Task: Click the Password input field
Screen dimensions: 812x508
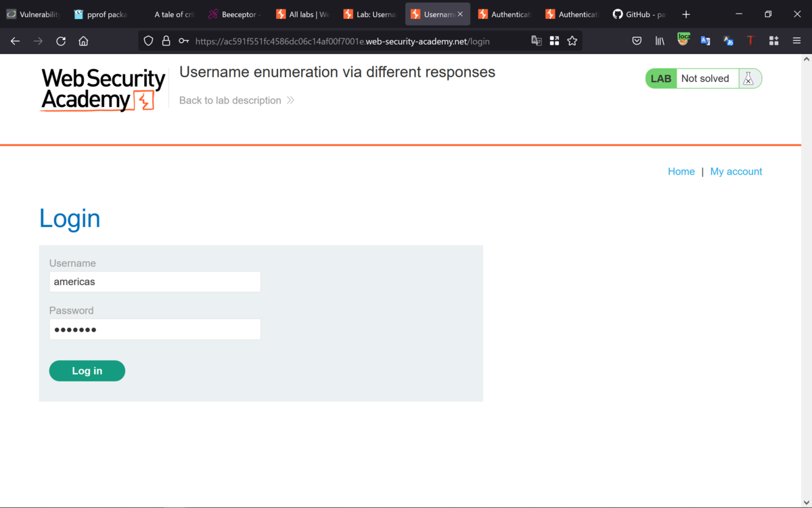Action: point(155,329)
